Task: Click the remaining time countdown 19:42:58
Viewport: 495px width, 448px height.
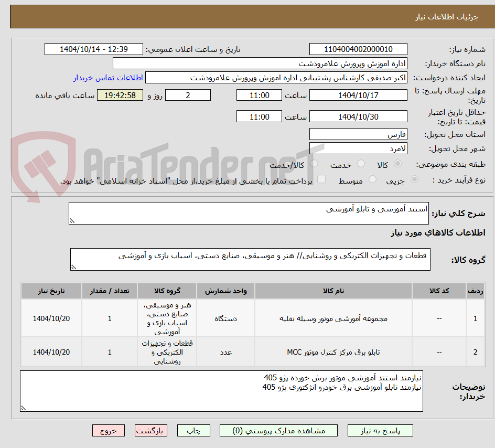Action: (x=120, y=95)
